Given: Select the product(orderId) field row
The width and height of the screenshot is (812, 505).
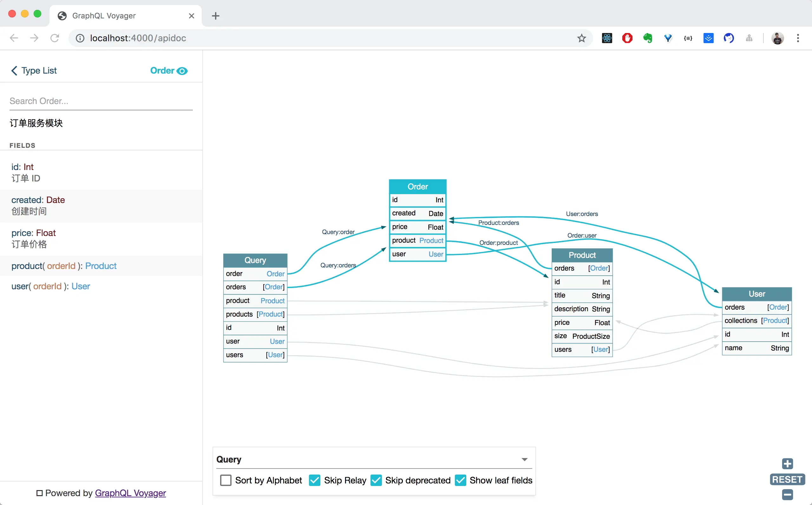Looking at the screenshot, I should click(x=64, y=266).
